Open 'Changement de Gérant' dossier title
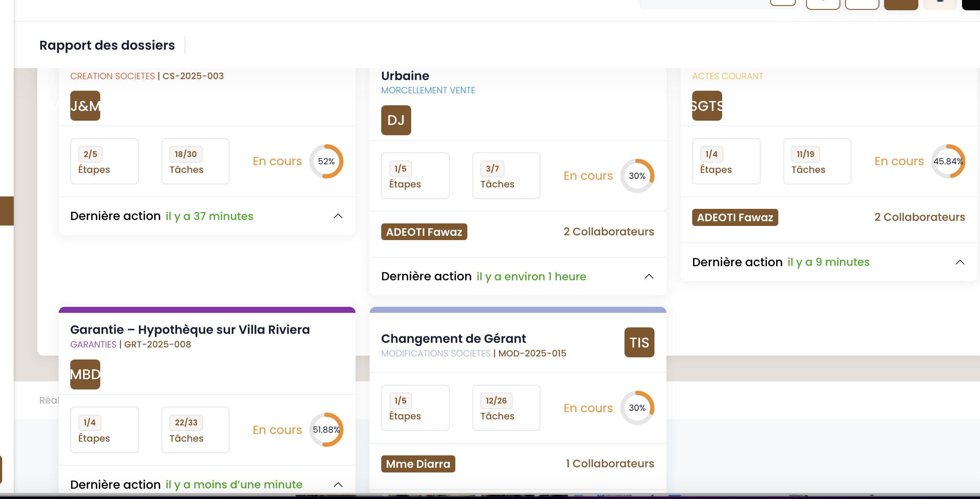The width and height of the screenshot is (980, 499). pyautogui.click(x=454, y=339)
